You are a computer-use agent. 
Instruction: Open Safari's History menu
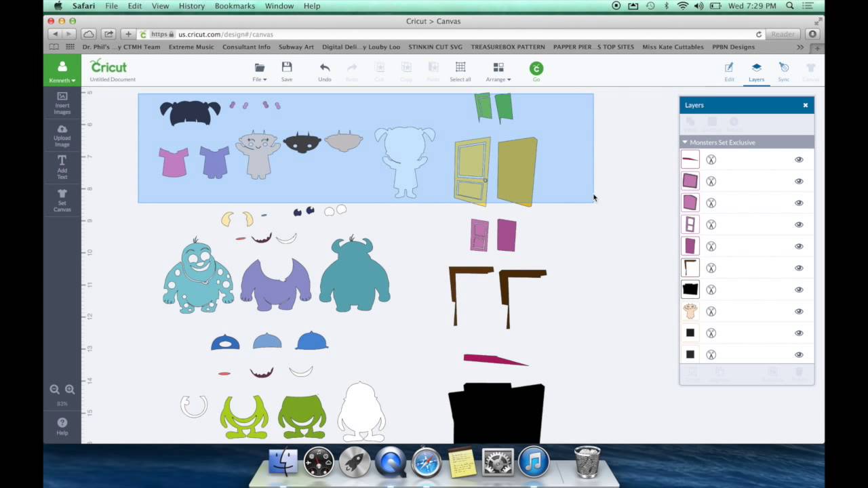(x=191, y=6)
